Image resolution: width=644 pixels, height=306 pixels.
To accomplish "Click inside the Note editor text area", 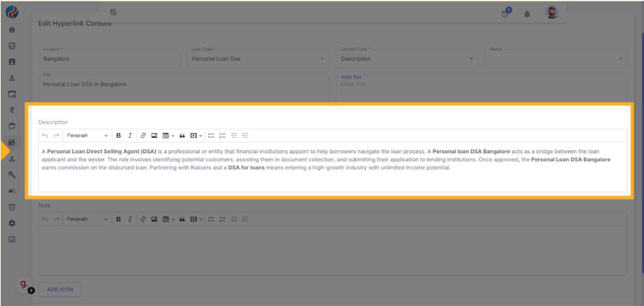I will click(x=332, y=250).
